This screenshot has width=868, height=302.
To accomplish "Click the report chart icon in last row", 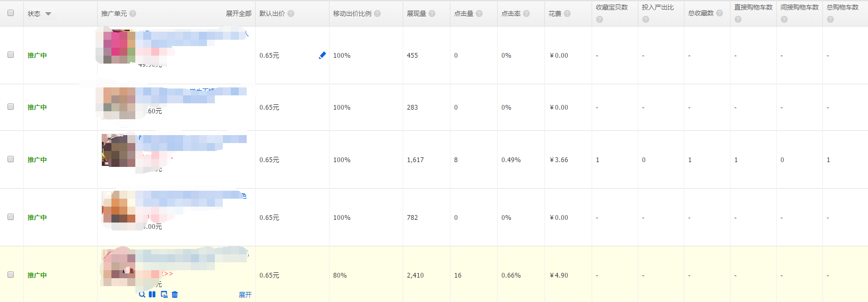I will pyautogui.click(x=164, y=295).
